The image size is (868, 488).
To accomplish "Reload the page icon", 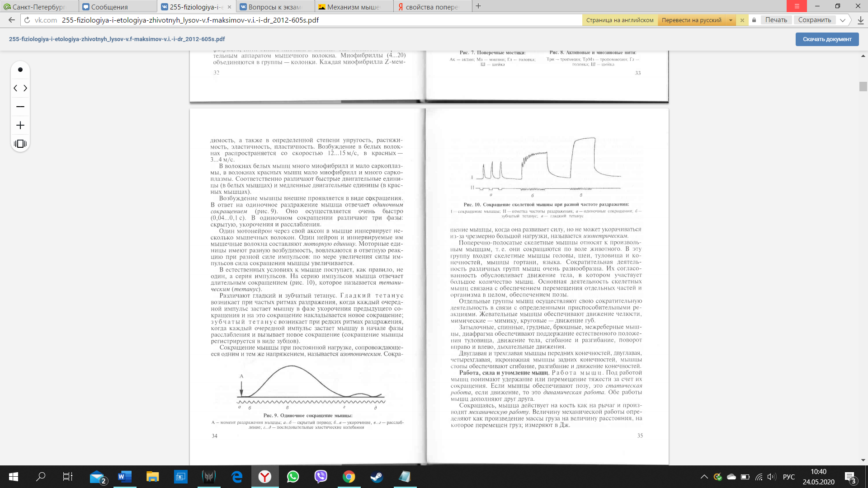I will 27,20.
